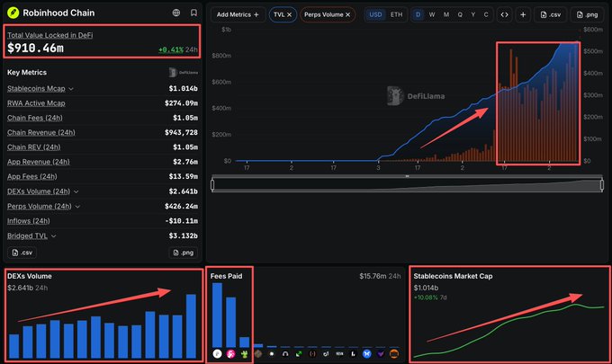This screenshot has width=612, height=364.
Task: Click the orange ring protocol icon
Action: pyautogui.click(x=394, y=353)
